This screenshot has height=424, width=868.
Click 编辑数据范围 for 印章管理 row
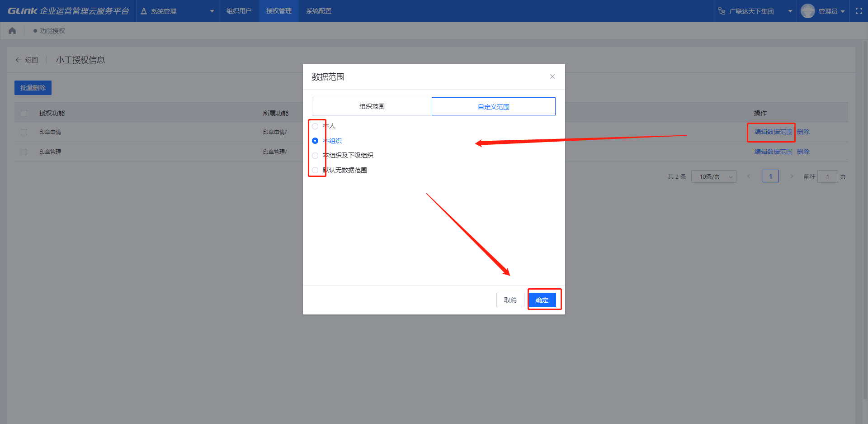tap(773, 152)
